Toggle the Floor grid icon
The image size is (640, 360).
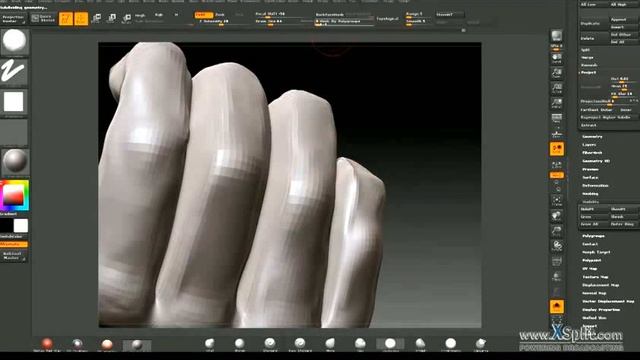[557, 133]
